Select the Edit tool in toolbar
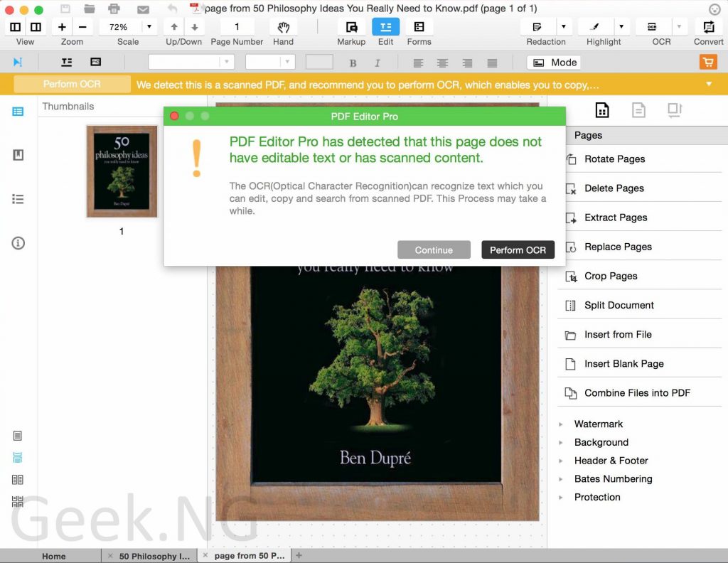 click(385, 28)
